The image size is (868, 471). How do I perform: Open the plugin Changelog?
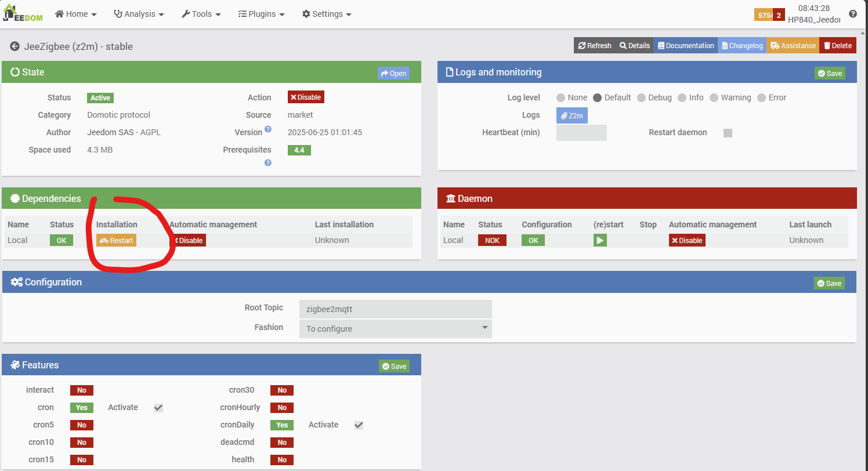click(x=742, y=46)
